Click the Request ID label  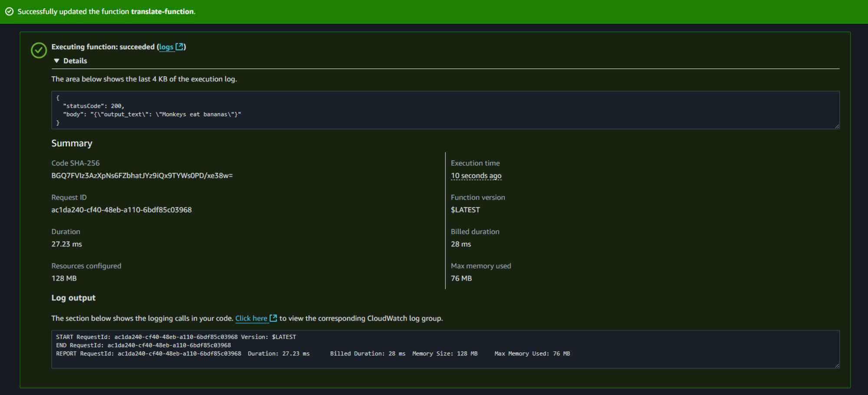click(69, 197)
